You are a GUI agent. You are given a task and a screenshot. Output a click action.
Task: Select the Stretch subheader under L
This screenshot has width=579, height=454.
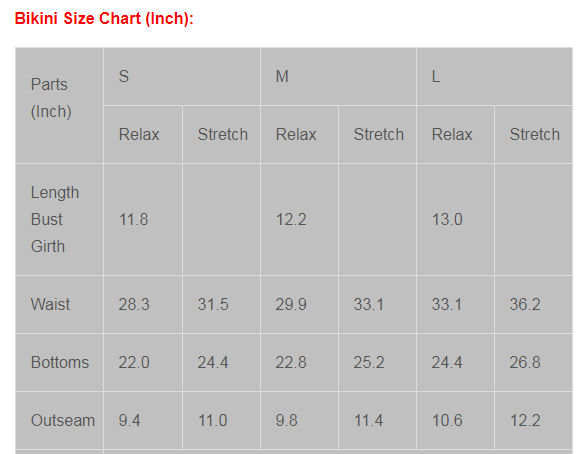point(534,134)
